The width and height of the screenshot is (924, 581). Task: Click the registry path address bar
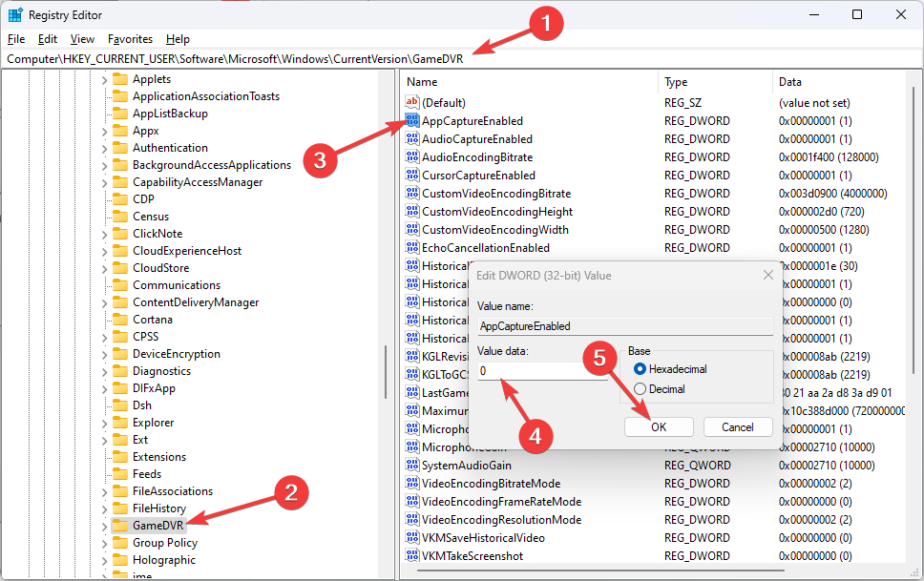pyautogui.click(x=461, y=59)
